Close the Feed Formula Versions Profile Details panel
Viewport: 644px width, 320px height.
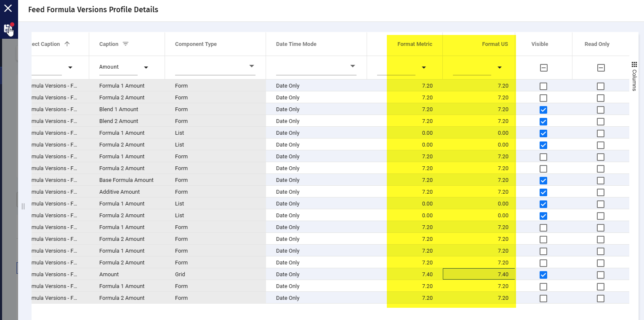tap(8, 8)
